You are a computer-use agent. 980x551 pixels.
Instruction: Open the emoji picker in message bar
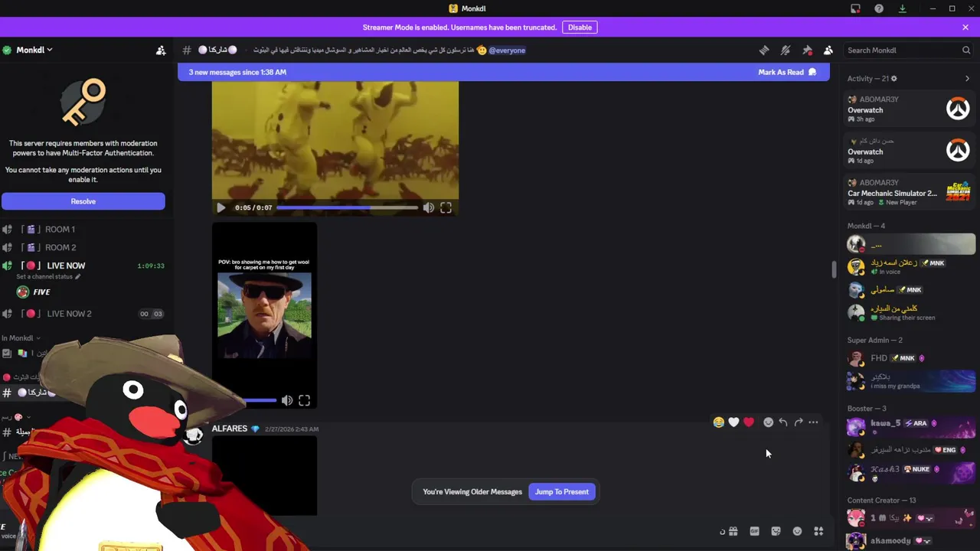(x=797, y=531)
